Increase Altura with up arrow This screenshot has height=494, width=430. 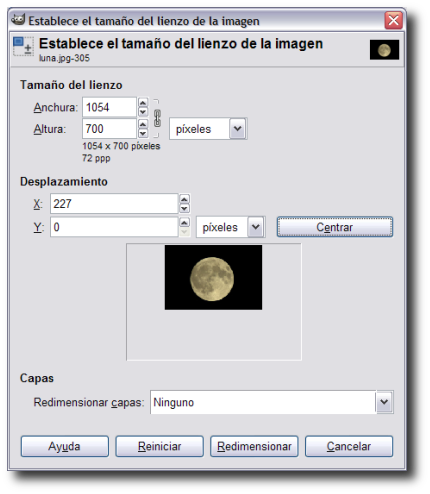point(143,124)
